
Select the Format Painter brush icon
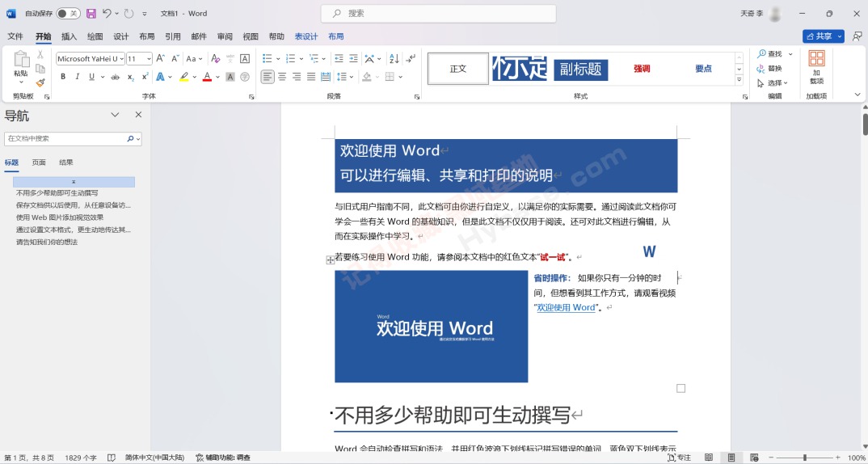coord(40,82)
